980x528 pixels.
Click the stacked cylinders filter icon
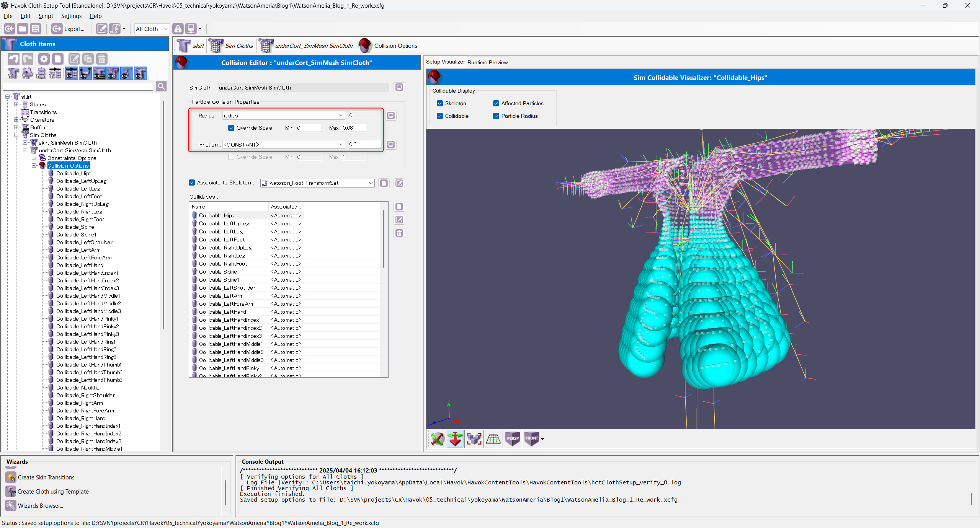(41, 73)
